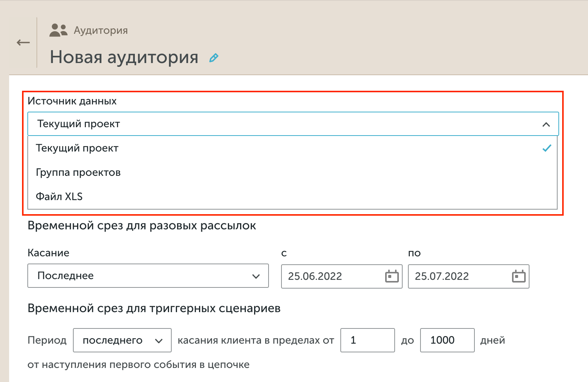This screenshot has height=382, width=588.
Task: Open the calendar picker for the end date
Action: click(519, 276)
